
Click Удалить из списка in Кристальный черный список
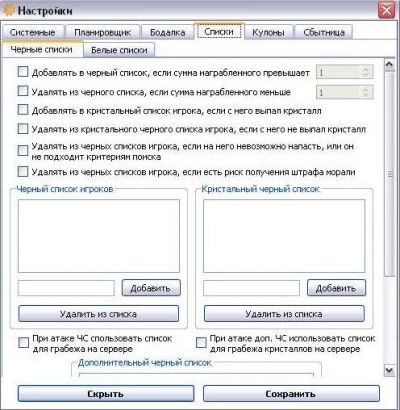pos(284,314)
